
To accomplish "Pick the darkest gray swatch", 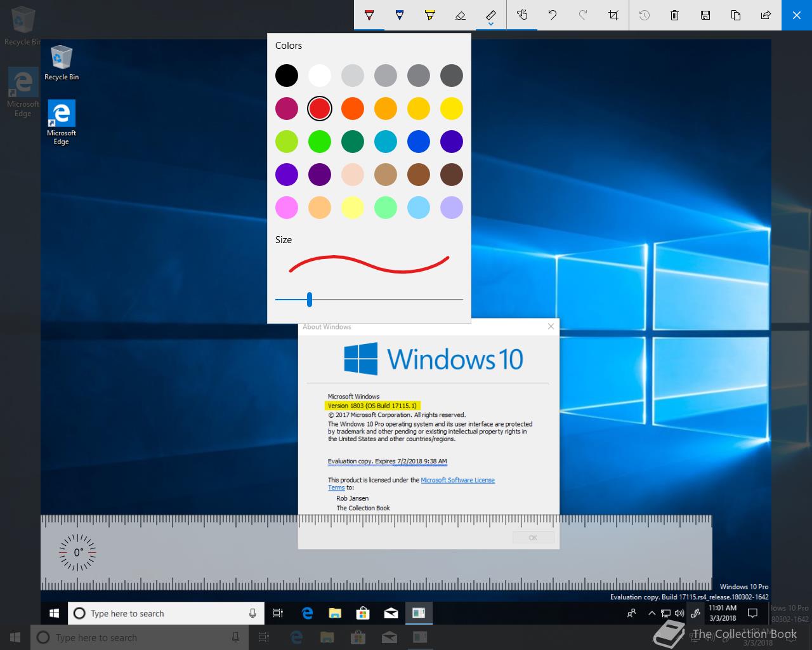I will click(452, 76).
